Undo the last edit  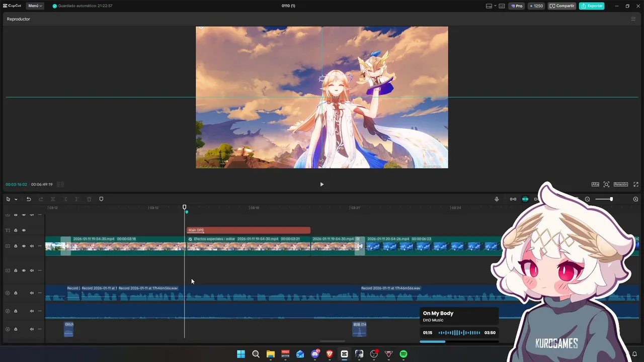(29, 199)
